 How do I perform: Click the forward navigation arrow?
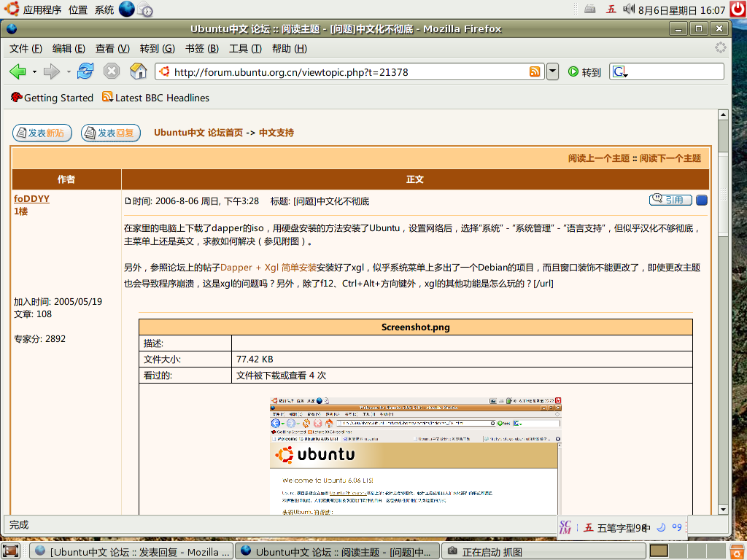[52, 72]
